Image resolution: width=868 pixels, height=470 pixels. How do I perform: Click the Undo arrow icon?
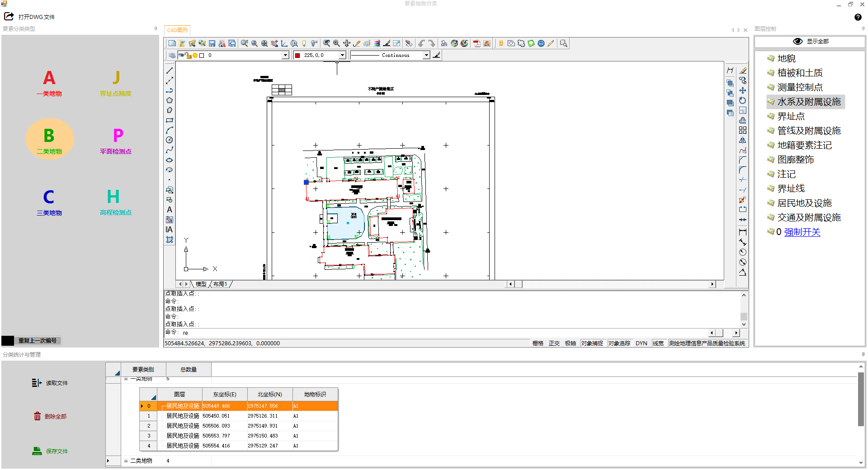[421, 43]
